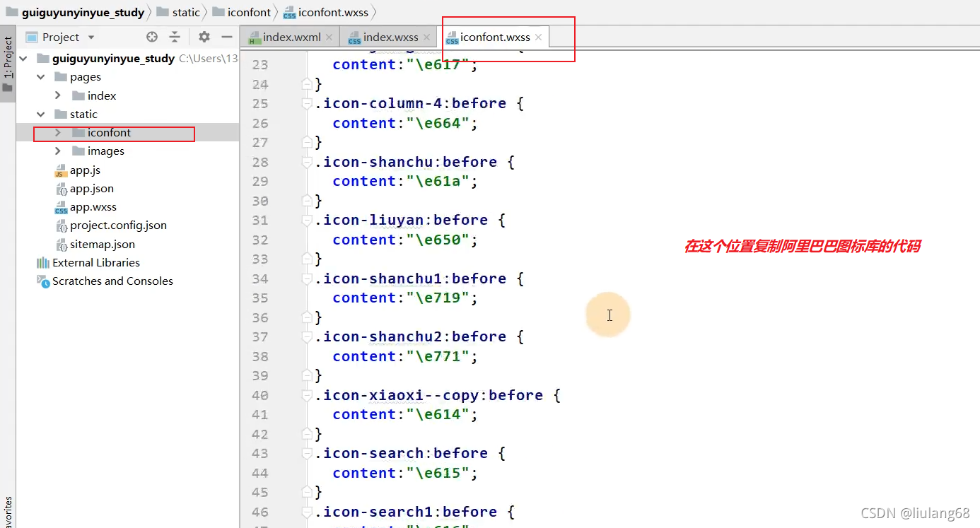Viewport: 980px width, 528px height.
Task: Select the iconfont folder in tree
Action: pos(110,132)
